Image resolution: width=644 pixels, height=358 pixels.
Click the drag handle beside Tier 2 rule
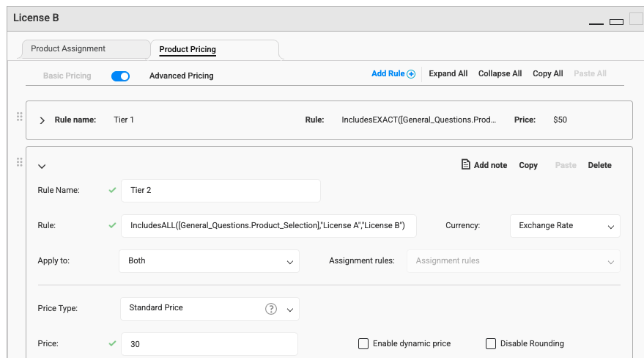(x=19, y=162)
